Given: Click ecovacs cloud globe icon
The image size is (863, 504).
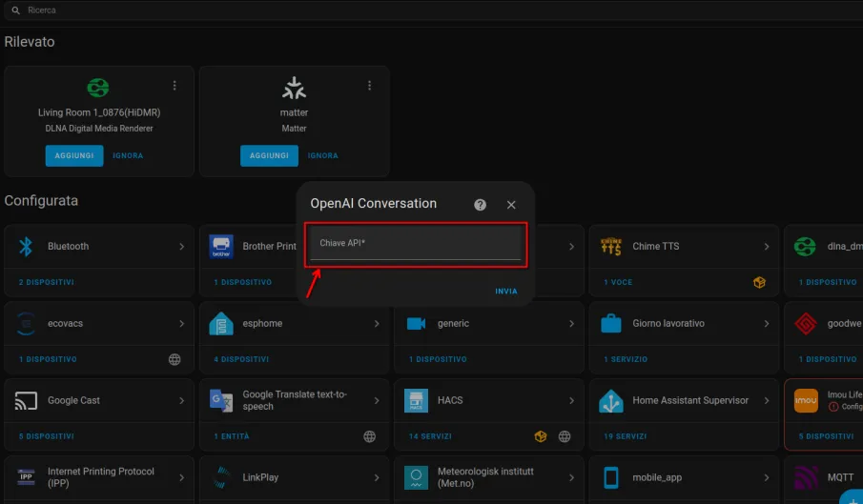Looking at the screenshot, I should 175,359.
